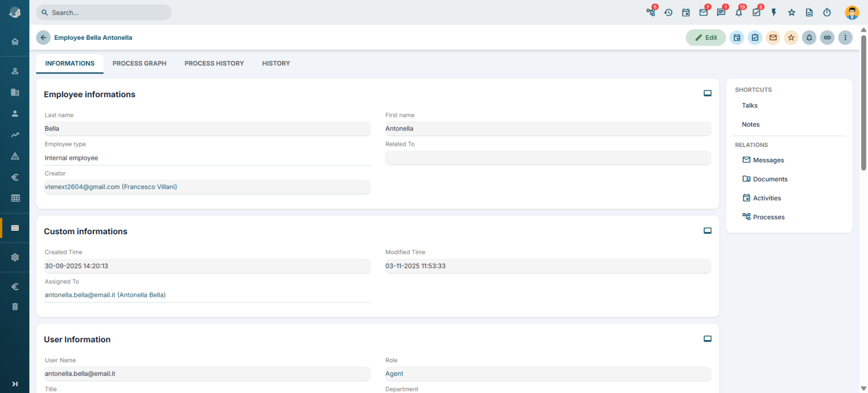Go to Home in the left sidebar
Image resolution: width=868 pixels, height=393 pixels.
(15, 41)
